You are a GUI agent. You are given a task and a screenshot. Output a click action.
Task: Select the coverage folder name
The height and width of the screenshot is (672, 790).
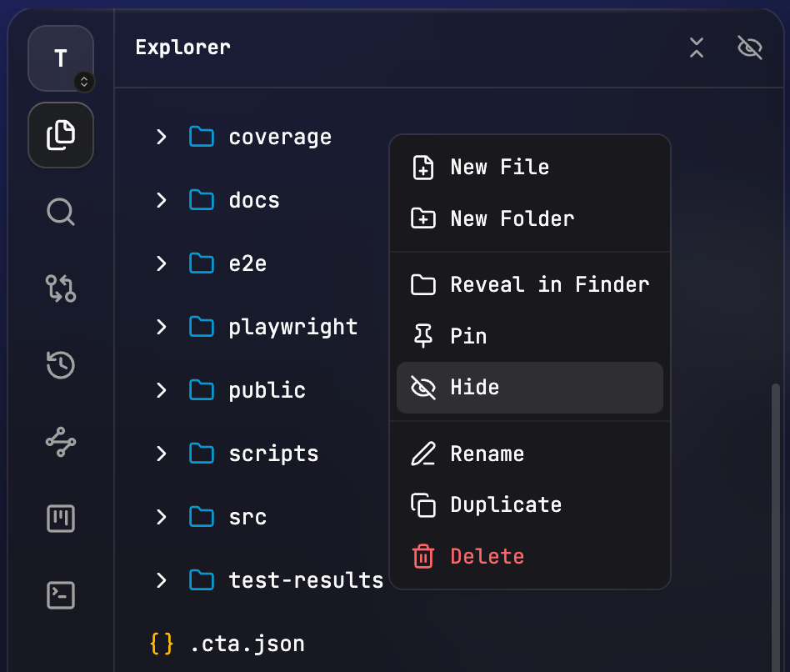coord(280,138)
